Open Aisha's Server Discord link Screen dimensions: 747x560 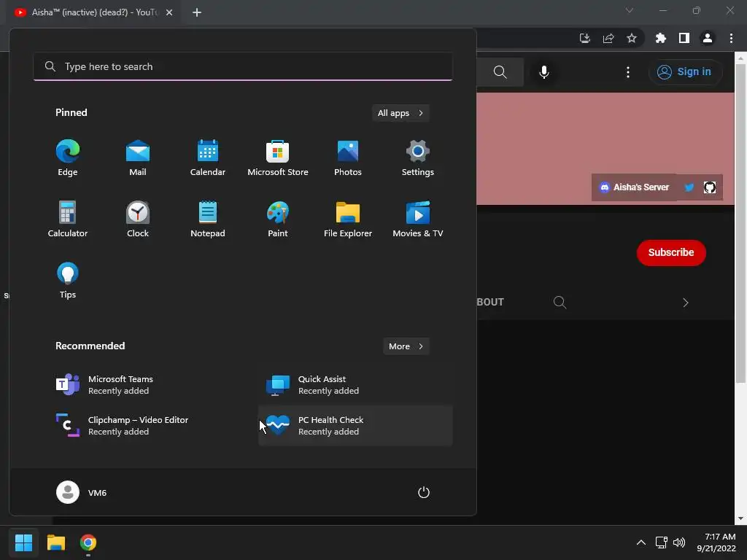(x=634, y=187)
